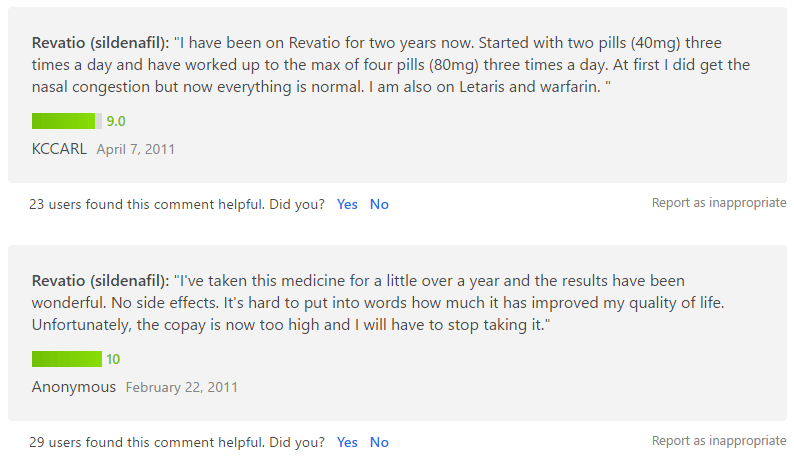The width and height of the screenshot is (794, 461).
Task: Click Revatio (sildenafil) heading in second review
Action: point(101,281)
